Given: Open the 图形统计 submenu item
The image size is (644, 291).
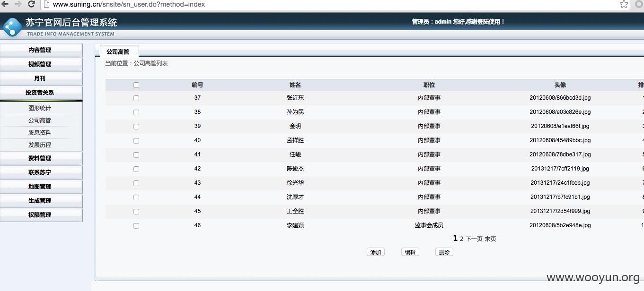Looking at the screenshot, I should (40, 108).
